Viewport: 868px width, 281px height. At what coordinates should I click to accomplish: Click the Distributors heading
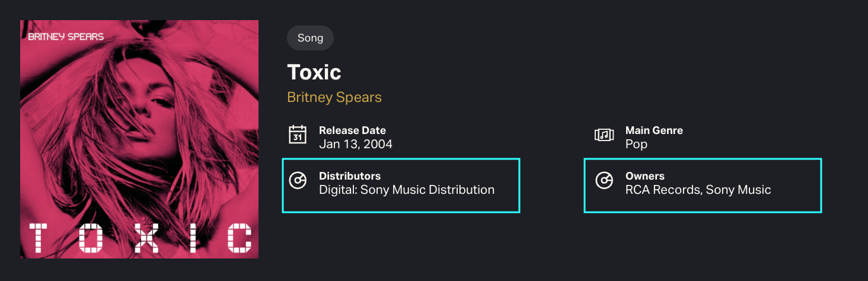tap(350, 176)
